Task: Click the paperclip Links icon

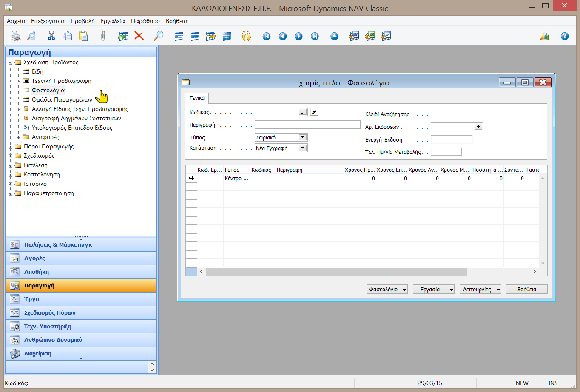Action: pyautogui.click(x=103, y=36)
